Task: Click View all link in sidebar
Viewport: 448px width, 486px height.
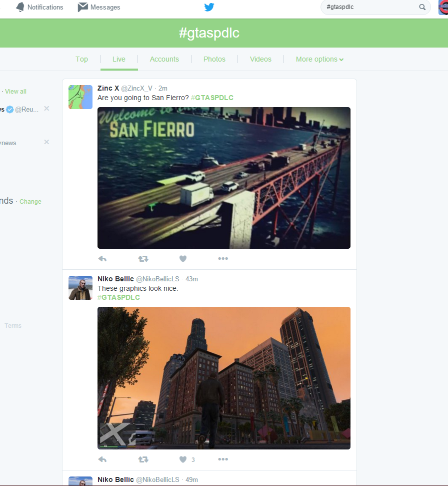Action: pos(15,92)
